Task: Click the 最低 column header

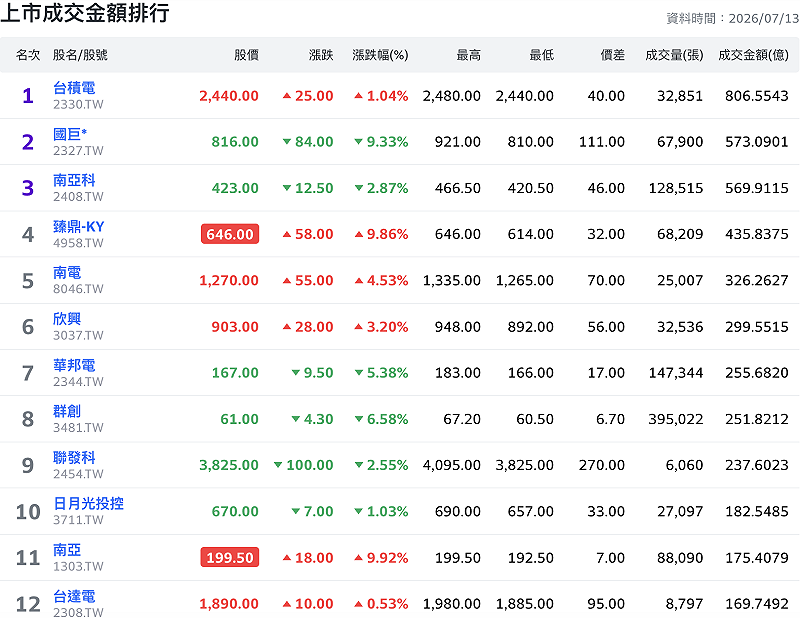Action: (541, 55)
